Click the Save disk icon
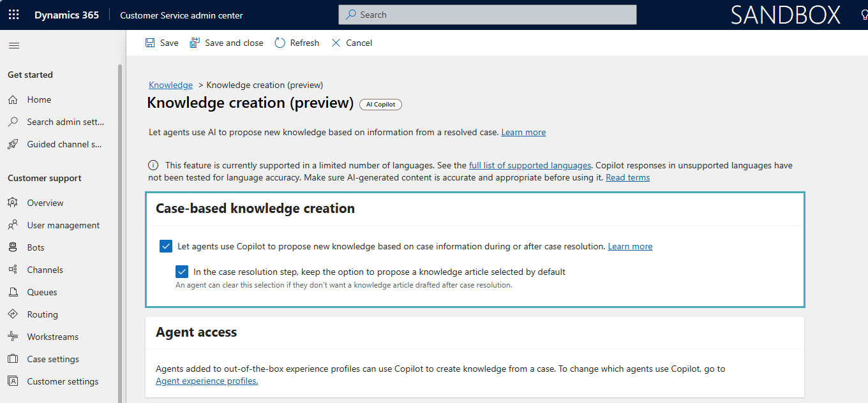The width and height of the screenshot is (868, 403). click(x=150, y=43)
